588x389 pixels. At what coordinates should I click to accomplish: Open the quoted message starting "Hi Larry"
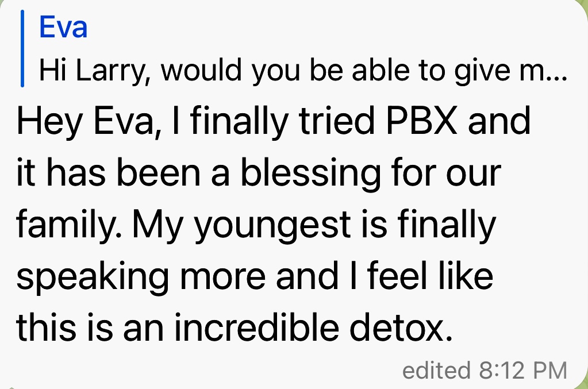(x=299, y=70)
